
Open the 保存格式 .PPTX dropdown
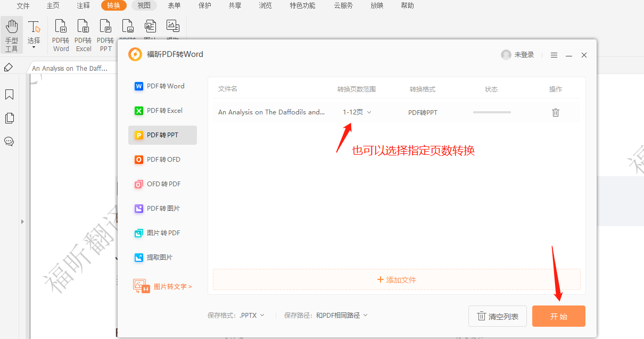(252, 316)
